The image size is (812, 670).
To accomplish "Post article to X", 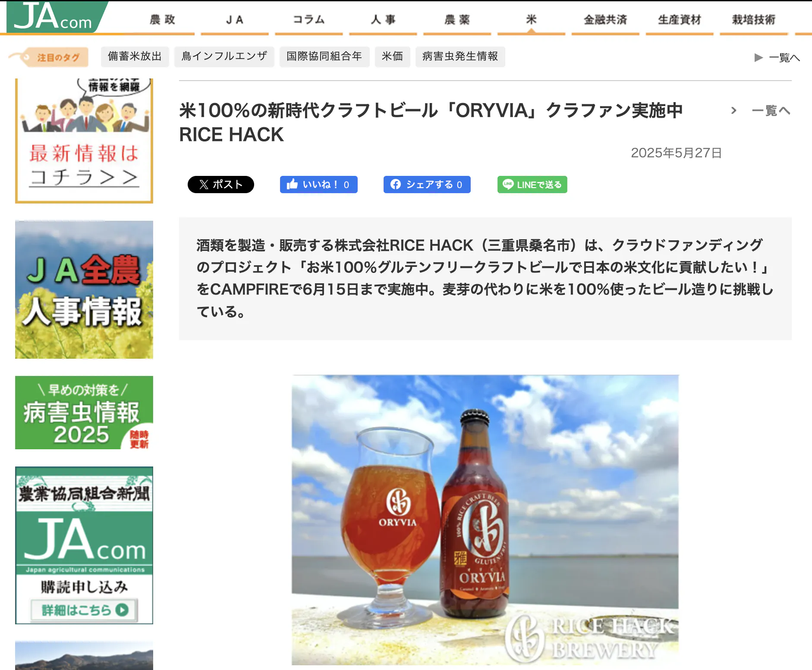I will [x=220, y=185].
